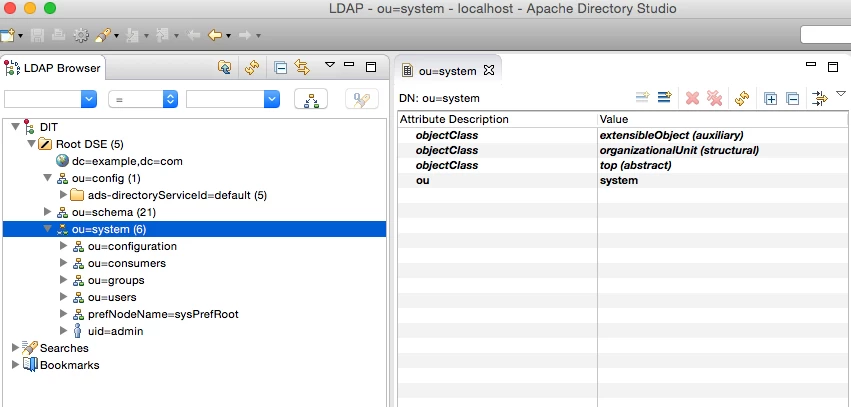Select organizationalUnit (structural) value
This screenshot has width=851, height=407.
click(x=679, y=150)
